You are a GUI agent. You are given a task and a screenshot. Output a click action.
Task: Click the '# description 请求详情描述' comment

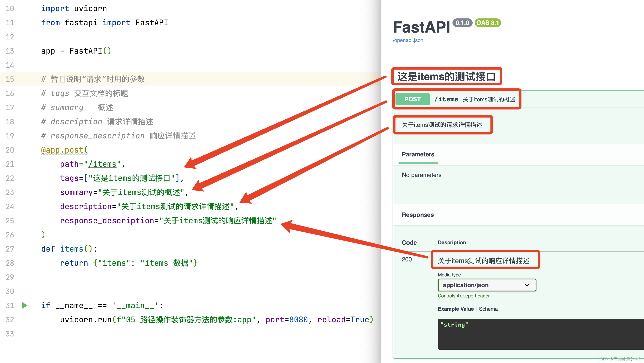click(x=97, y=122)
